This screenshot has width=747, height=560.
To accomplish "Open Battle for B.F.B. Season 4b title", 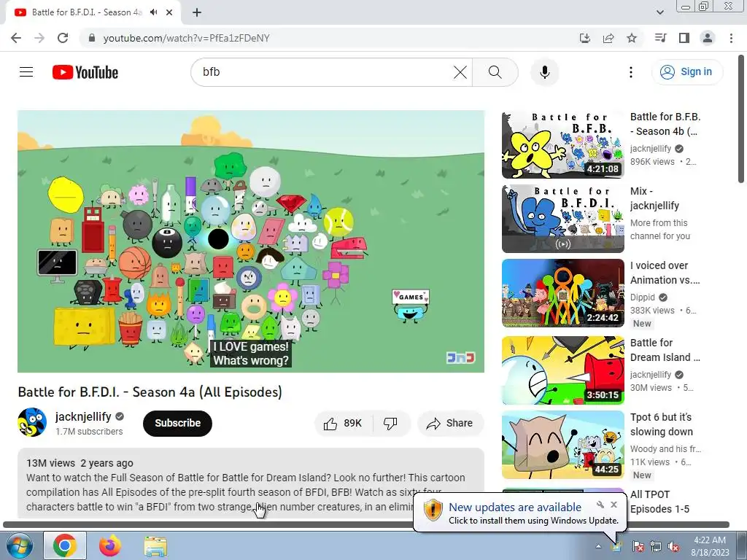I will pyautogui.click(x=665, y=124).
